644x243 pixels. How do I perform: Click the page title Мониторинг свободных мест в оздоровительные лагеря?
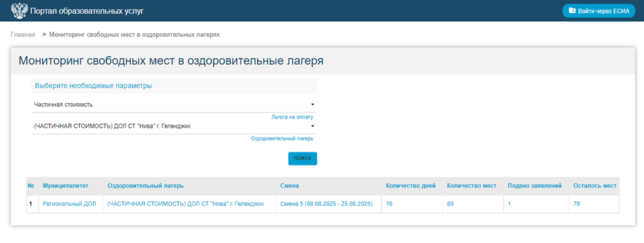click(171, 61)
